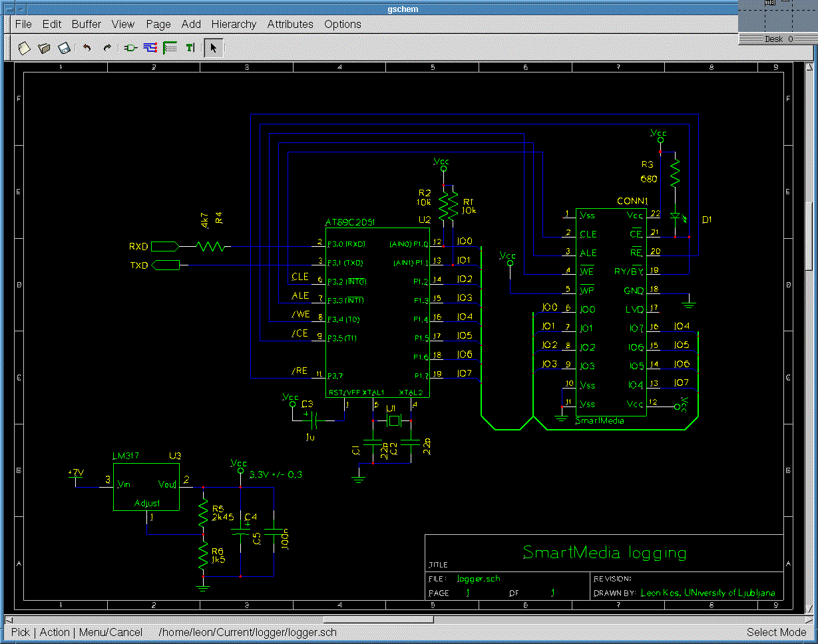Click the SmartMedia label under CONN1

(599, 420)
